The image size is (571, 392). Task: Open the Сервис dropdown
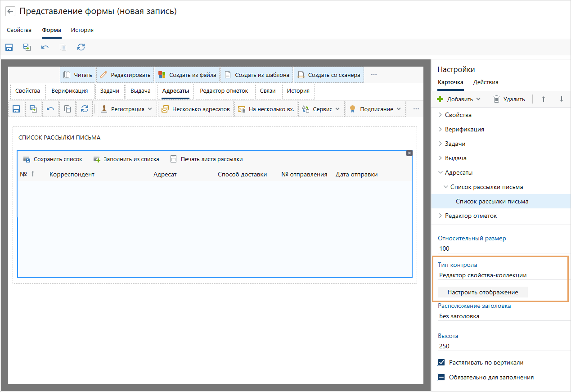pyautogui.click(x=321, y=109)
